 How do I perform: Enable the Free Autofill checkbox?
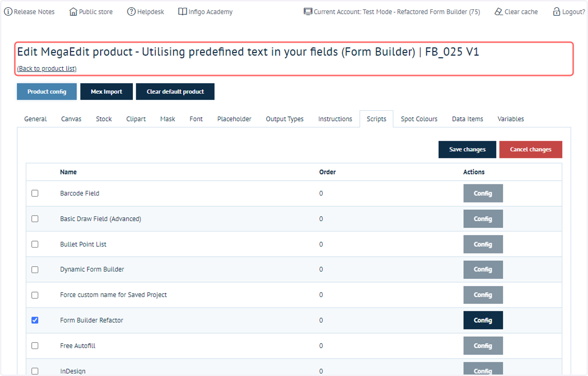pos(35,346)
